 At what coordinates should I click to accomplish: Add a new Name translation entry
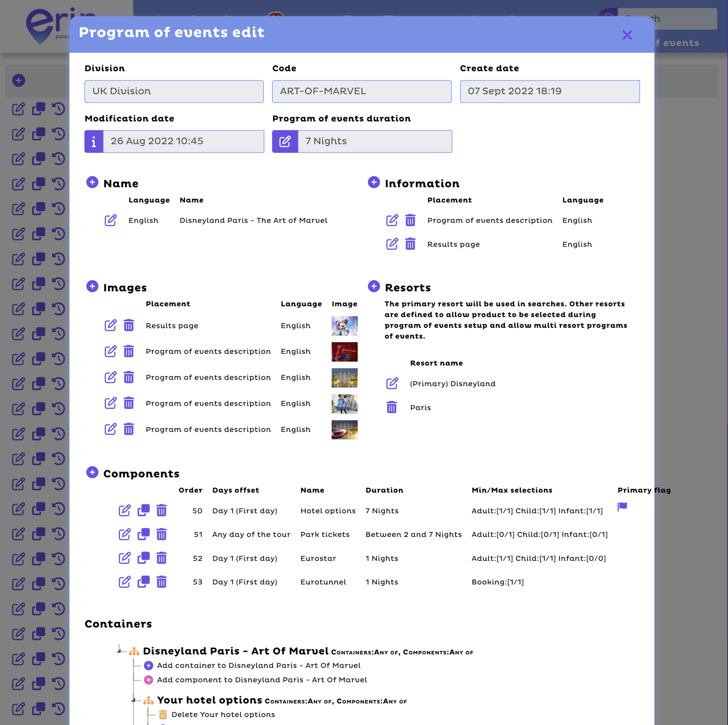point(92,182)
